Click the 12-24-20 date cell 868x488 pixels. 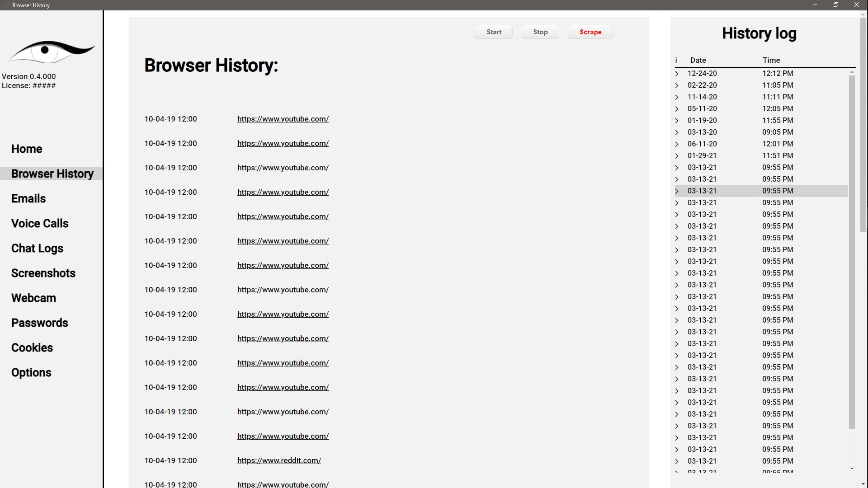pos(702,73)
